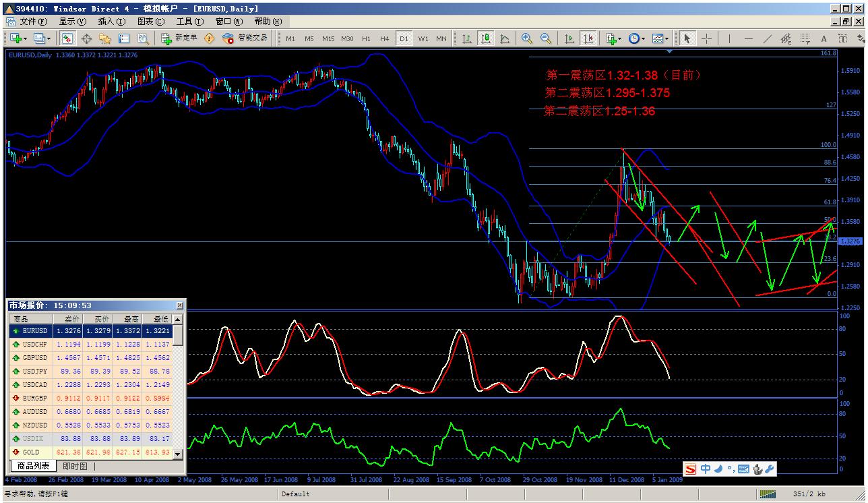The image size is (868, 503).
Task: Select the W1 weekly timeframe
Action: point(423,38)
